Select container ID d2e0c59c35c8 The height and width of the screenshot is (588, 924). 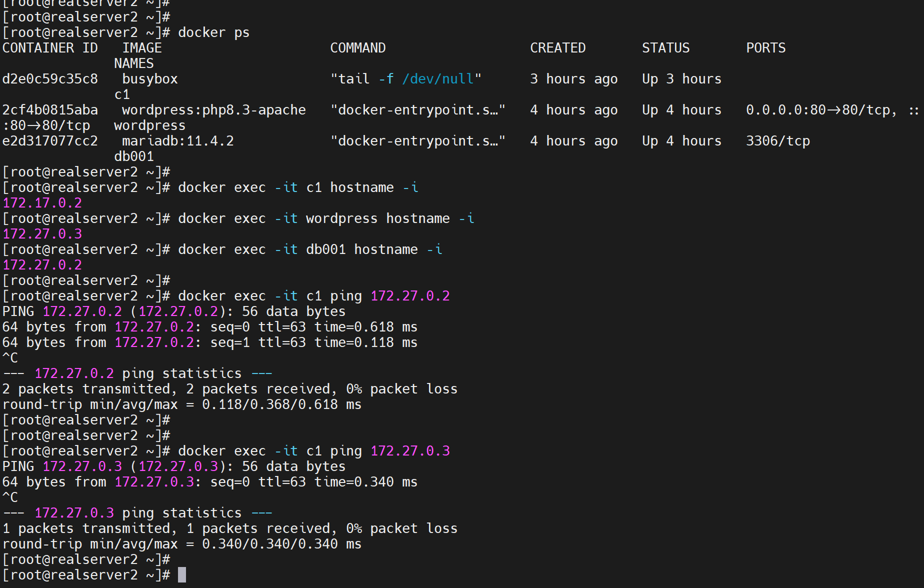tap(50, 79)
